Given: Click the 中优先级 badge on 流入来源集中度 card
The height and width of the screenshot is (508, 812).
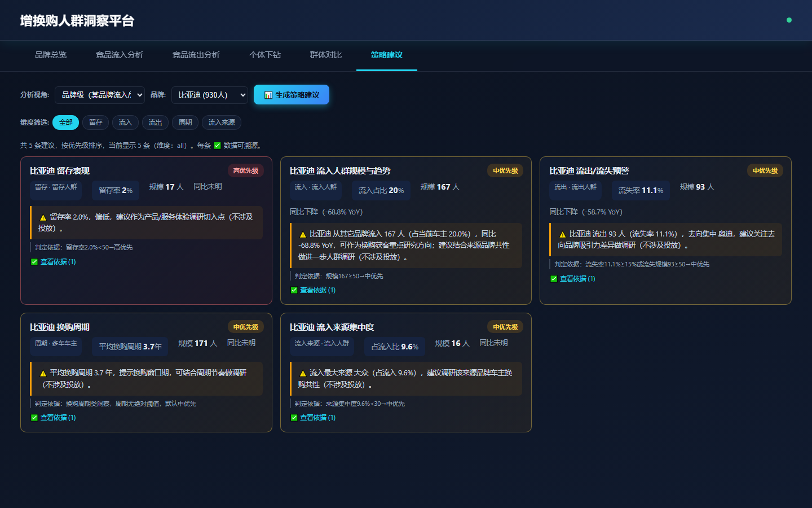Looking at the screenshot, I should click(x=505, y=327).
